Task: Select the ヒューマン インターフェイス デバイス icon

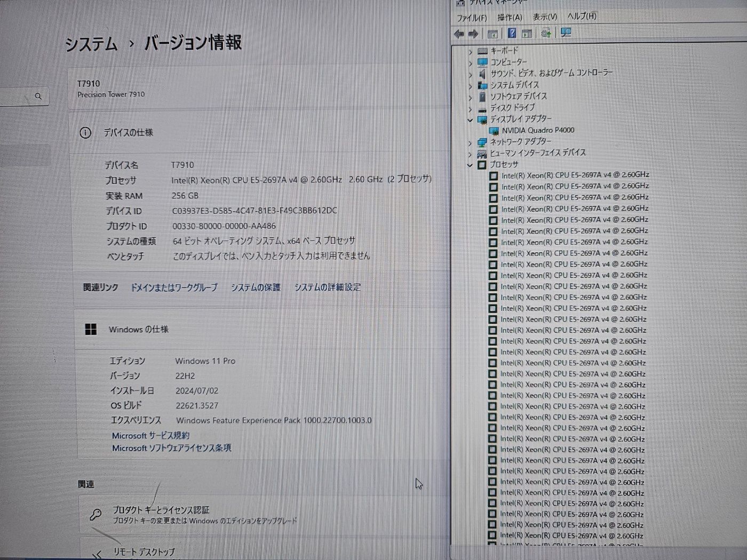Action: pos(482,153)
